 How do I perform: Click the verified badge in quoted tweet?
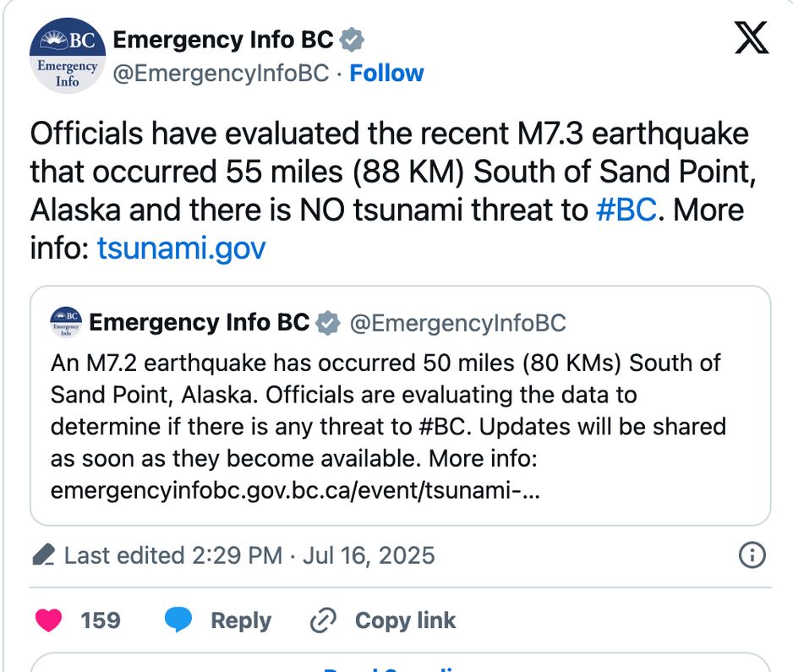(x=328, y=323)
